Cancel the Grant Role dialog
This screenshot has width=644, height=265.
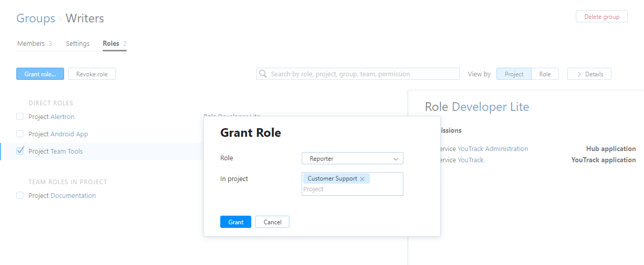pyautogui.click(x=272, y=222)
